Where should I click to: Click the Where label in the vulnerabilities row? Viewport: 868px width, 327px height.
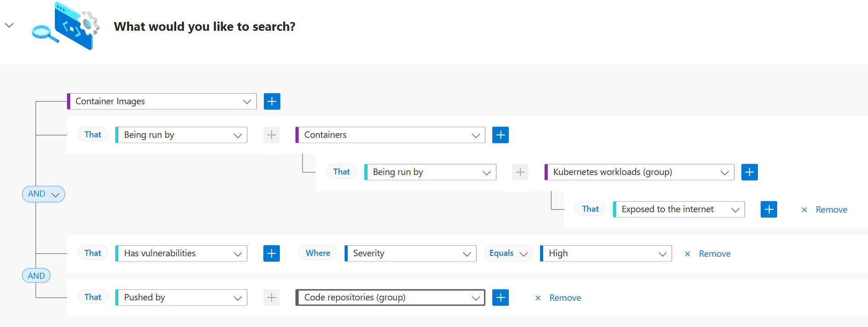click(318, 253)
